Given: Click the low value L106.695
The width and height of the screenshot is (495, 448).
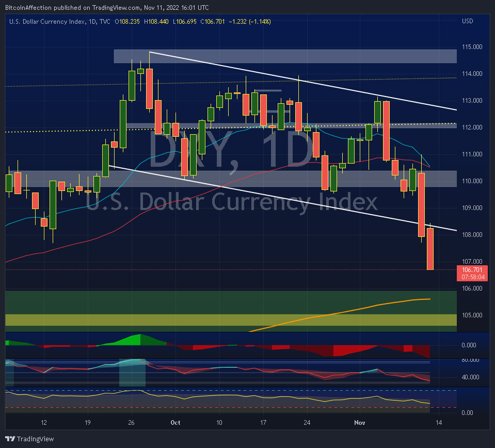Looking at the screenshot, I should pos(185,22).
